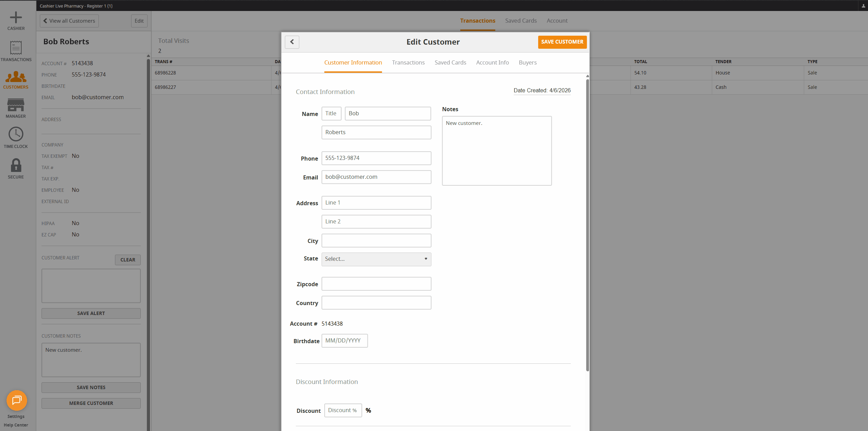Clear the customer alert
This screenshot has height=431, width=868.
128,260
